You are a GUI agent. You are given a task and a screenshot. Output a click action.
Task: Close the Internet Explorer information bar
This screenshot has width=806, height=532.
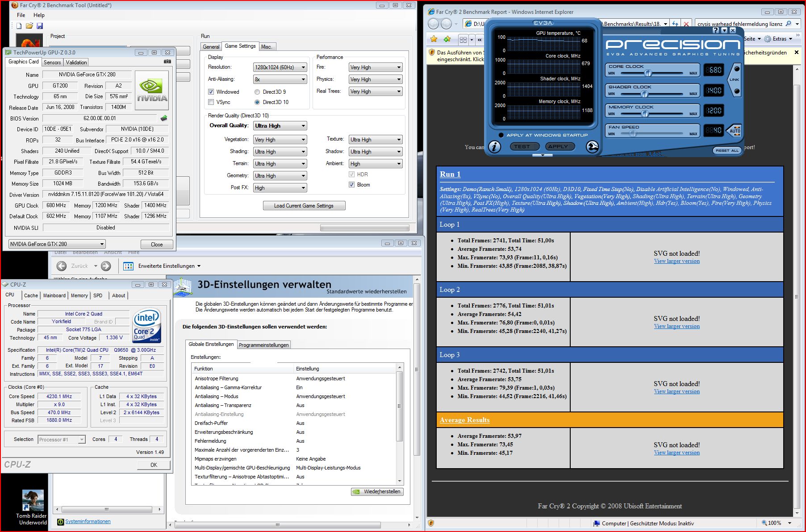pos(796,52)
